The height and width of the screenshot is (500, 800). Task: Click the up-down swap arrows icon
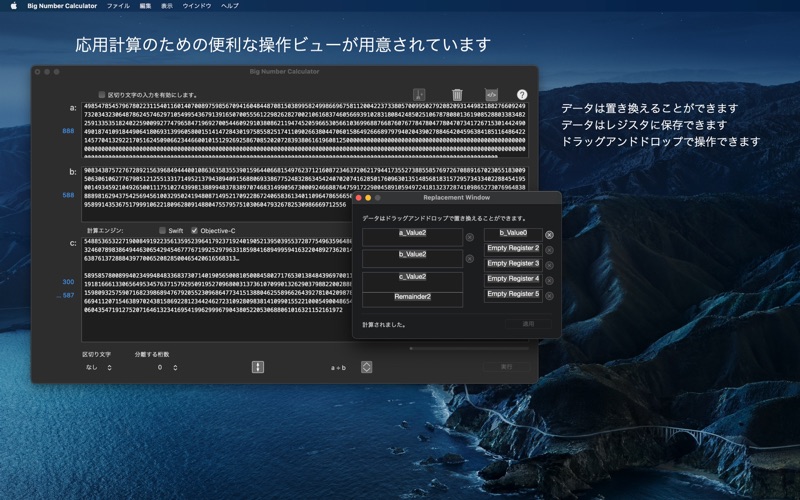click(x=257, y=367)
